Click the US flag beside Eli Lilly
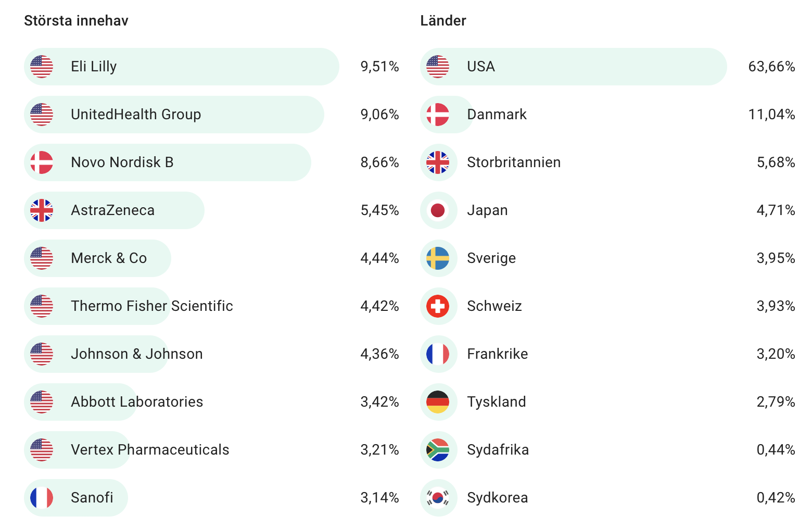 point(42,67)
